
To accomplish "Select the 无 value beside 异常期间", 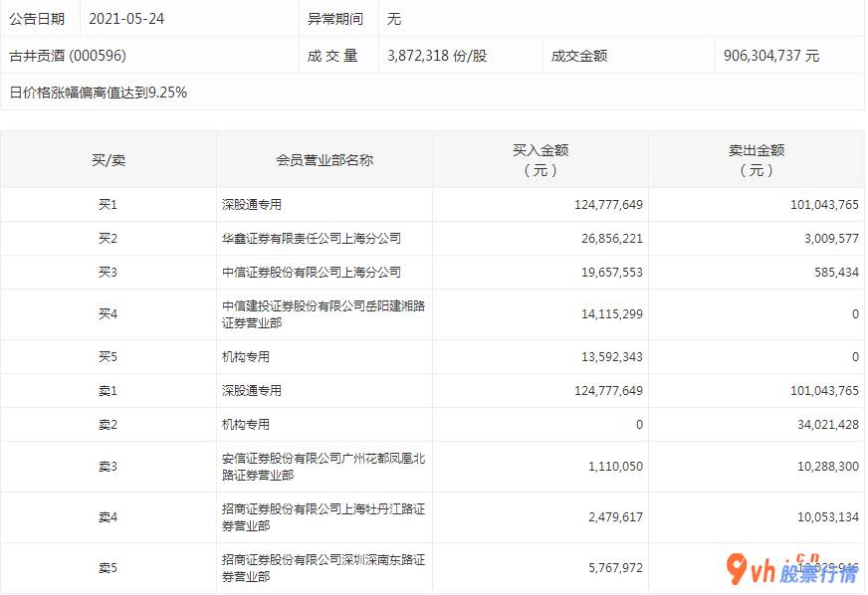I will tap(394, 19).
